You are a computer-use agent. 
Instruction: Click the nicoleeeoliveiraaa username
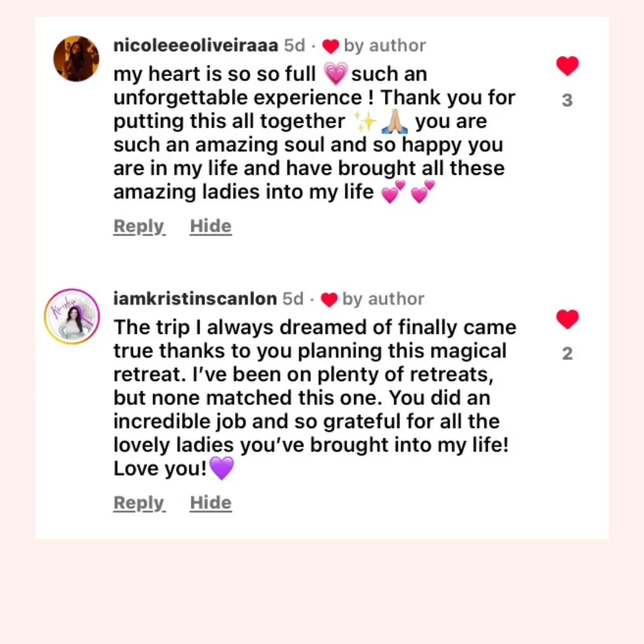[196, 46]
